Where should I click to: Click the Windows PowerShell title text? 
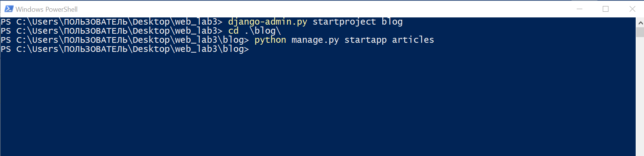[x=47, y=9]
